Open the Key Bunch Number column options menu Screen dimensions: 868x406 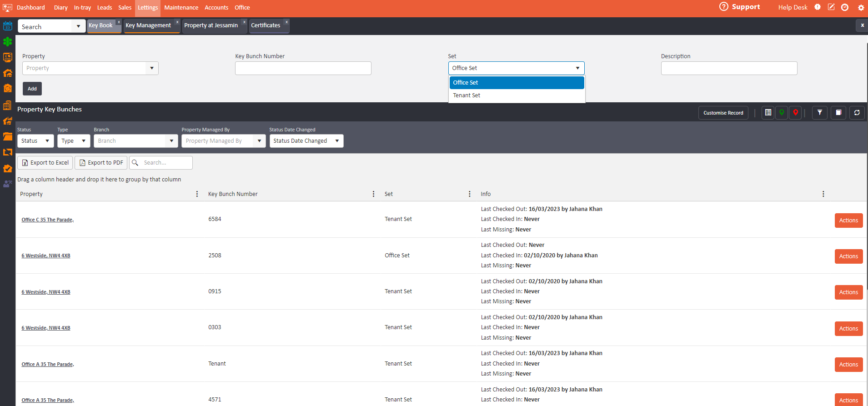tap(374, 194)
